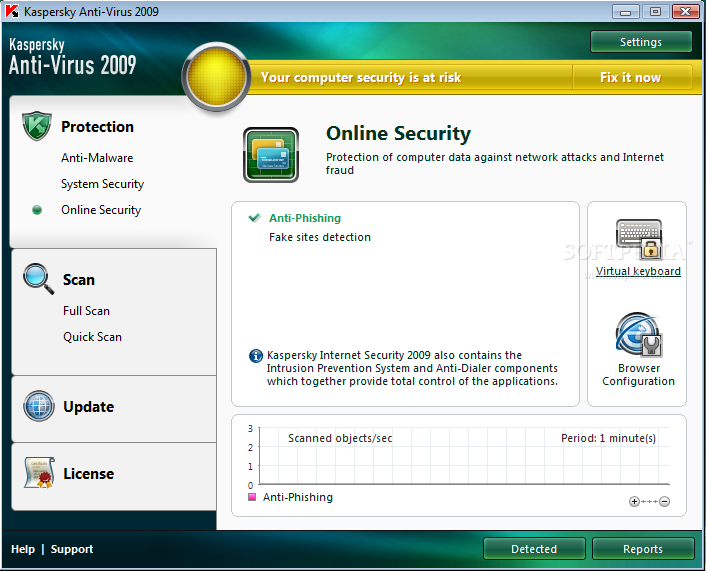Click the green Online Security bullet
Image resolution: width=706 pixels, height=571 pixels.
click(x=37, y=210)
